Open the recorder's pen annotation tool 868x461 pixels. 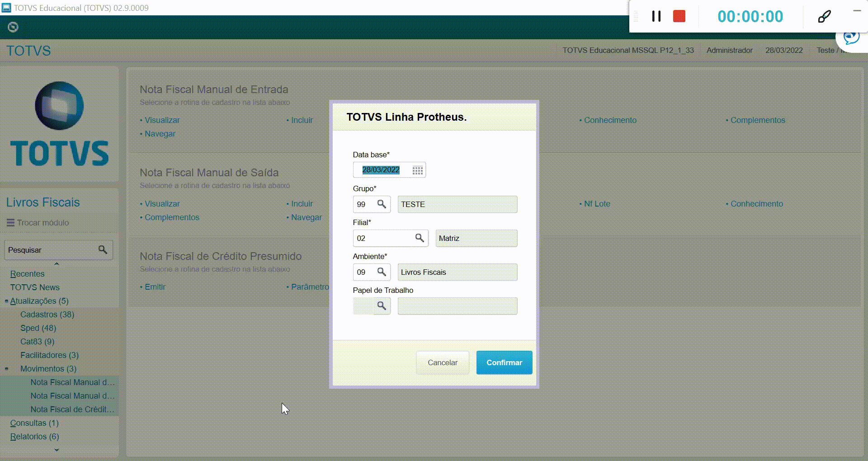824,16
